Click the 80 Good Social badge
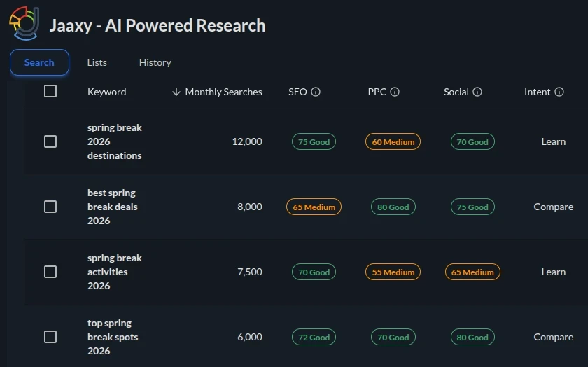 pyautogui.click(x=472, y=338)
